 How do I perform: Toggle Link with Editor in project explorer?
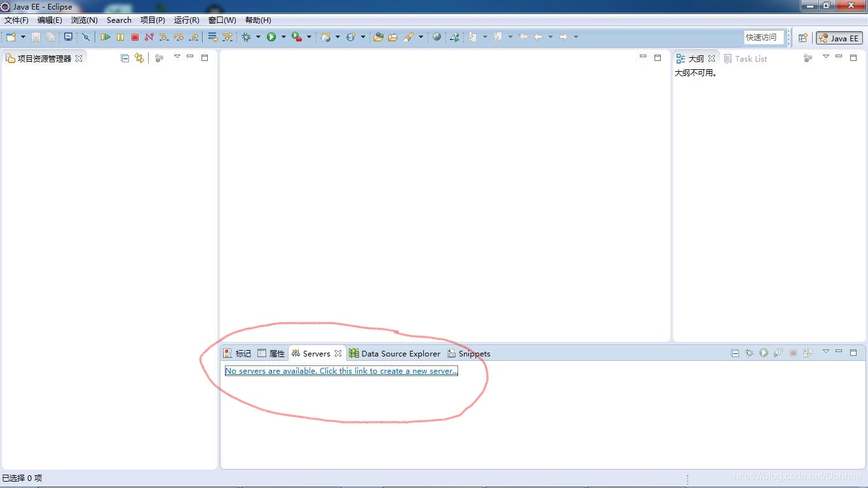(139, 58)
